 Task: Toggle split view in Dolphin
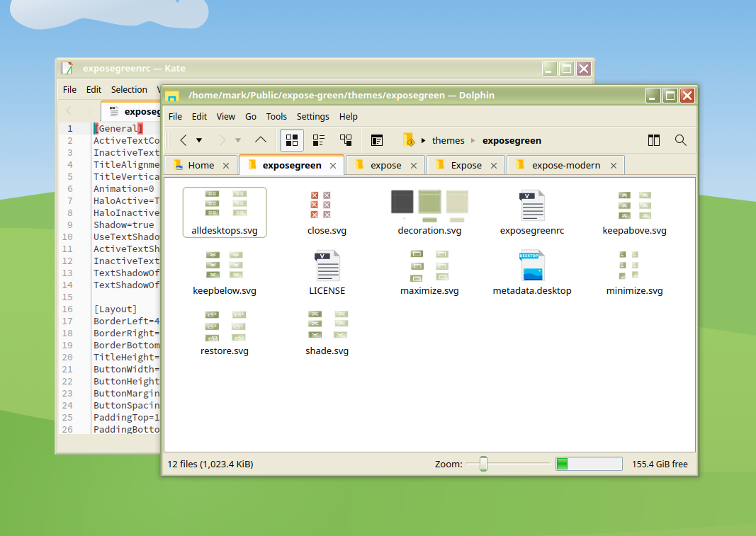654,140
